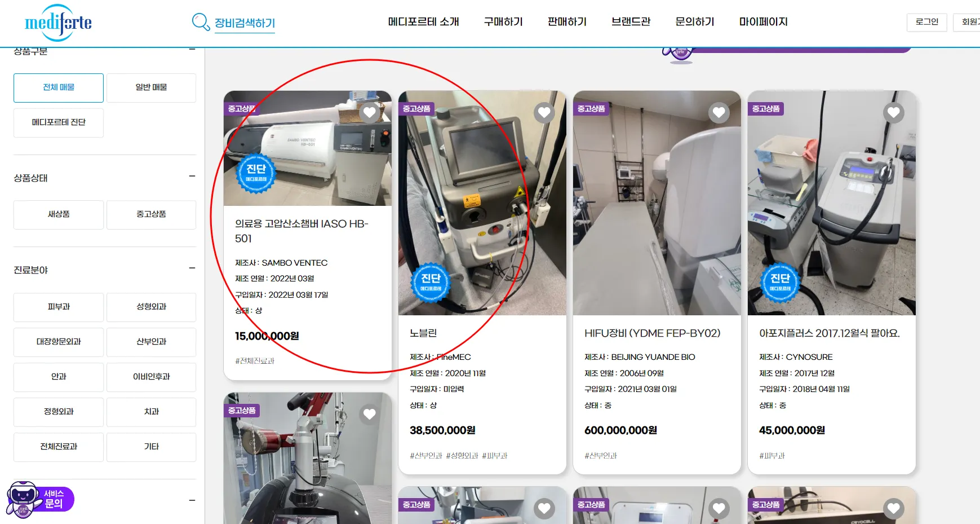Click the 15,000,000원 price
This screenshot has height=524, width=980.
click(267, 336)
